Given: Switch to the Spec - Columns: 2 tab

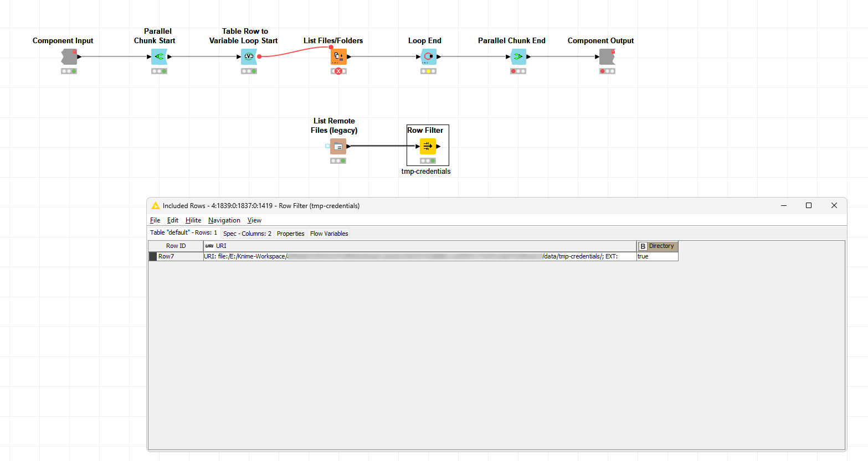Looking at the screenshot, I should click(x=247, y=234).
